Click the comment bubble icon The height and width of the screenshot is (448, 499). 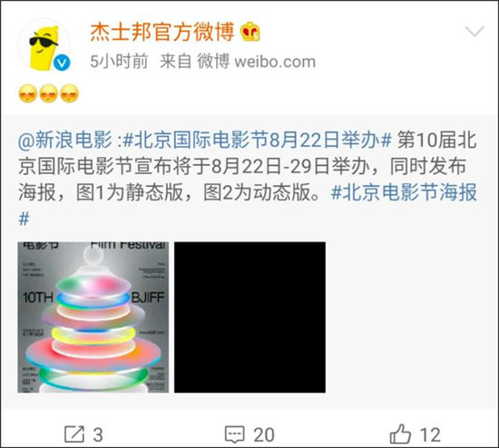click(x=235, y=434)
